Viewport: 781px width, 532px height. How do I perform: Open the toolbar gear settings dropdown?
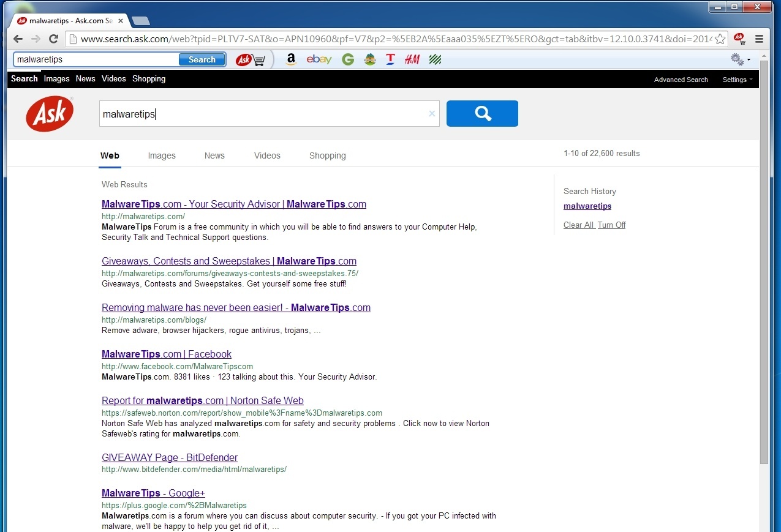coord(741,59)
